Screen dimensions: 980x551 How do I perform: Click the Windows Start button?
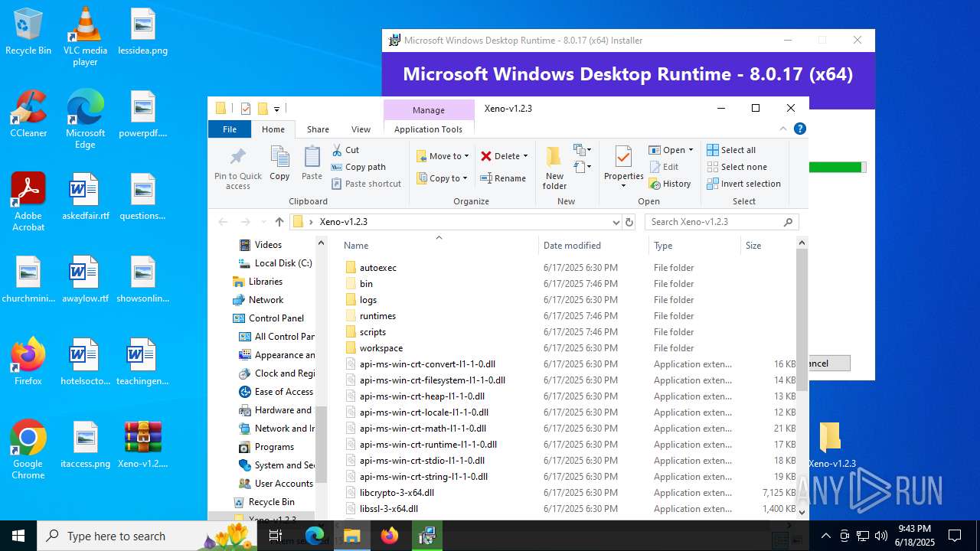point(18,536)
